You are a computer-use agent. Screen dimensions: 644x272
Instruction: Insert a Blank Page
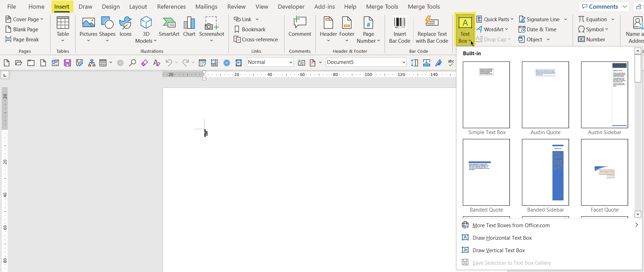pos(22,30)
